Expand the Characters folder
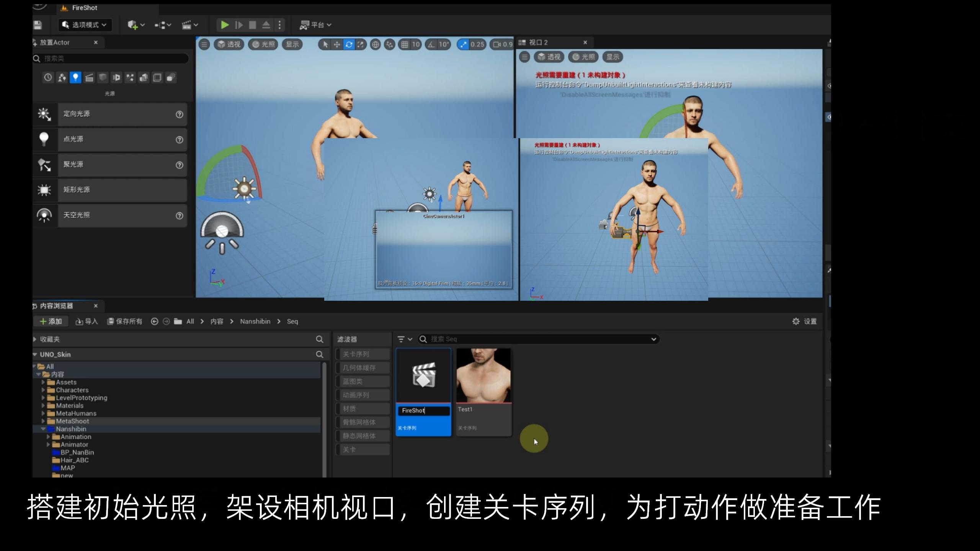 click(x=43, y=390)
